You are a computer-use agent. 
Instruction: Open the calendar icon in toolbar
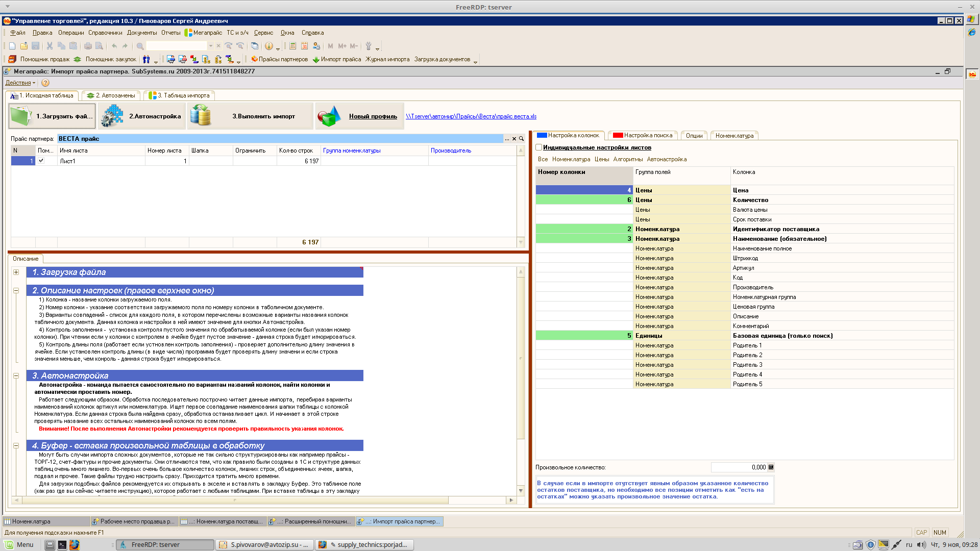304,46
